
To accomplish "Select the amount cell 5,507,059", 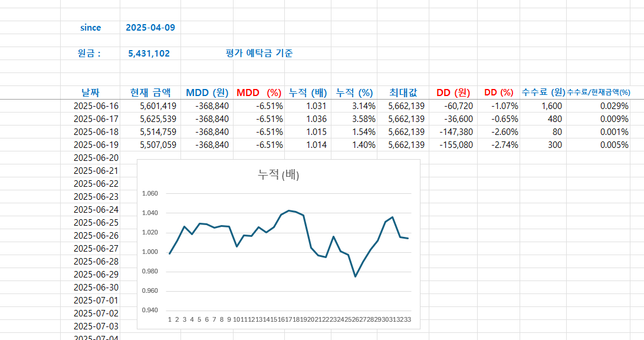I will pos(158,145).
